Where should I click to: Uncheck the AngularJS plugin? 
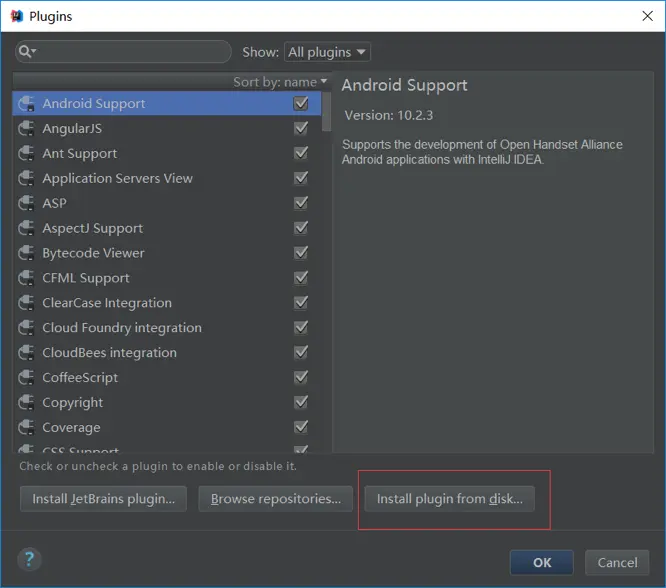coord(301,128)
